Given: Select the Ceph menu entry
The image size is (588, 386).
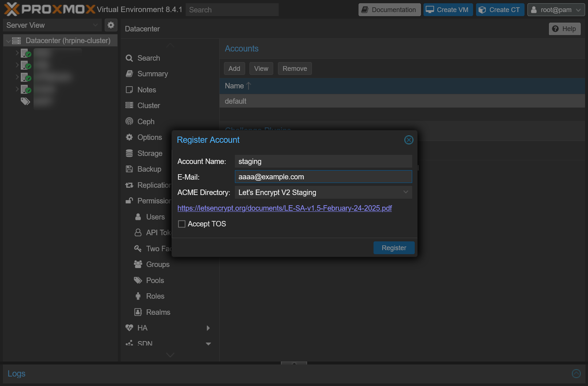Looking at the screenshot, I should coord(146,122).
